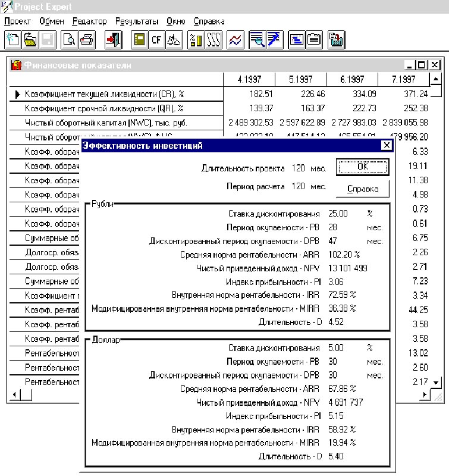Open the Окно menu
Viewport: 449px width, 476px height.
175,21
